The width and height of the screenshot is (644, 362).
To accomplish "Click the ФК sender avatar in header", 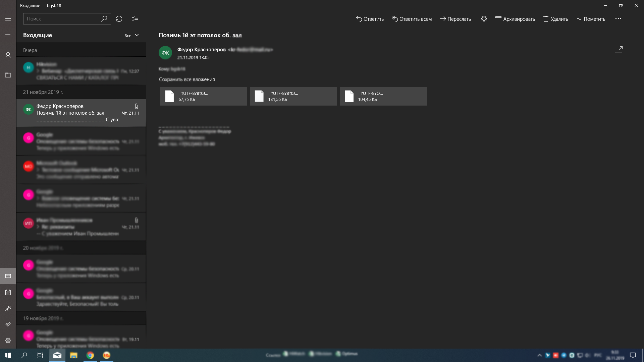I will (x=165, y=53).
